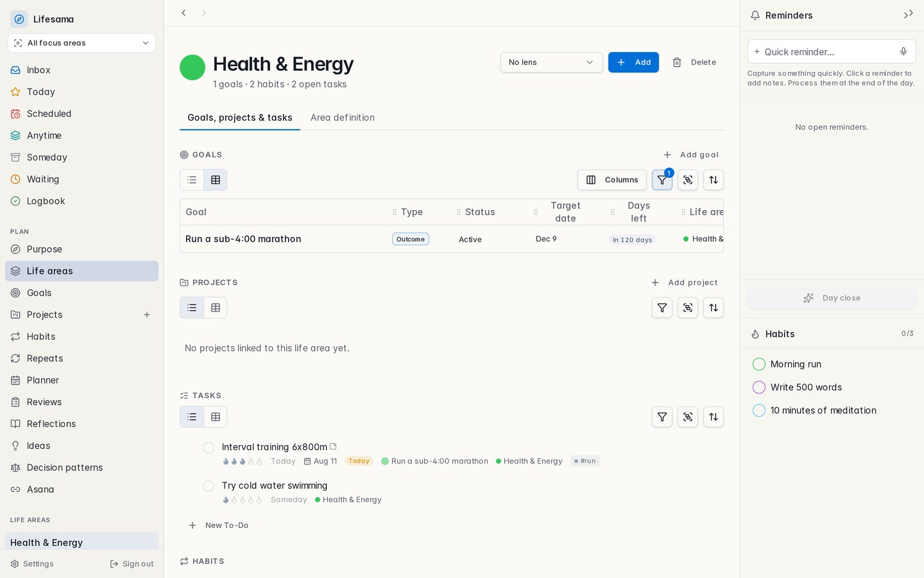924x578 pixels.
Task: Open the Columns chooser for Goals
Action: pos(612,180)
